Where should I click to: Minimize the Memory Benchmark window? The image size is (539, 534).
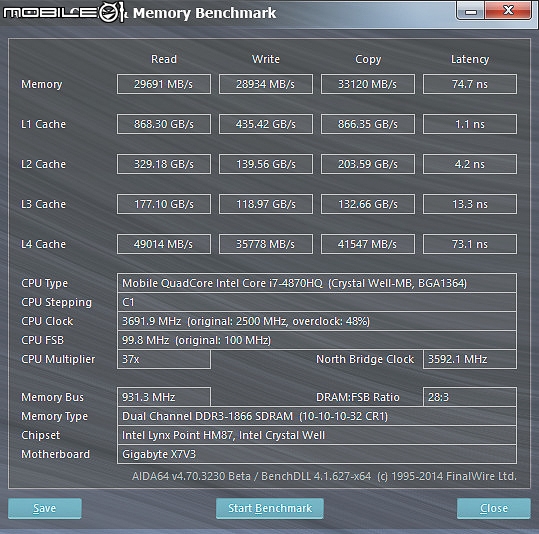[x=471, y=11]
